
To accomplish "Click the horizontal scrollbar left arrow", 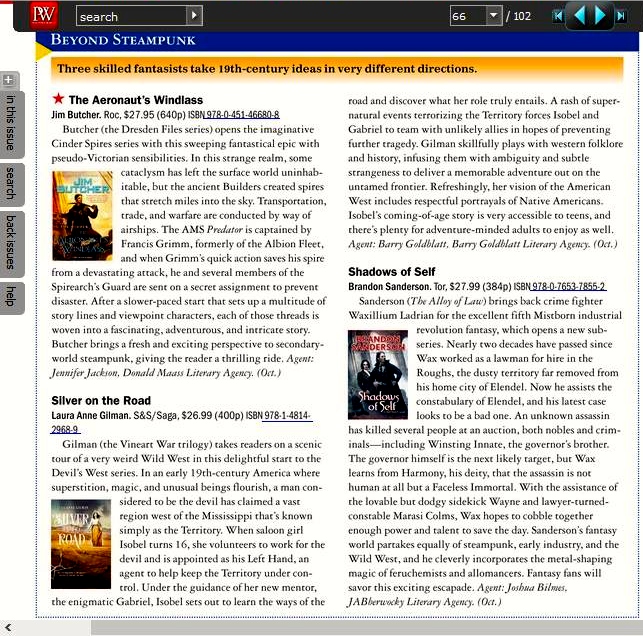I will pos(8,627).
